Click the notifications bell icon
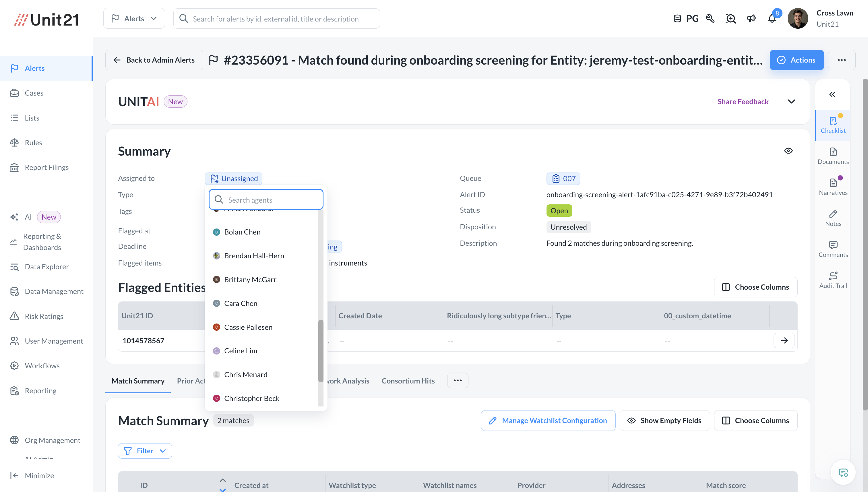868x492 pixels. [x=772, y=19]
